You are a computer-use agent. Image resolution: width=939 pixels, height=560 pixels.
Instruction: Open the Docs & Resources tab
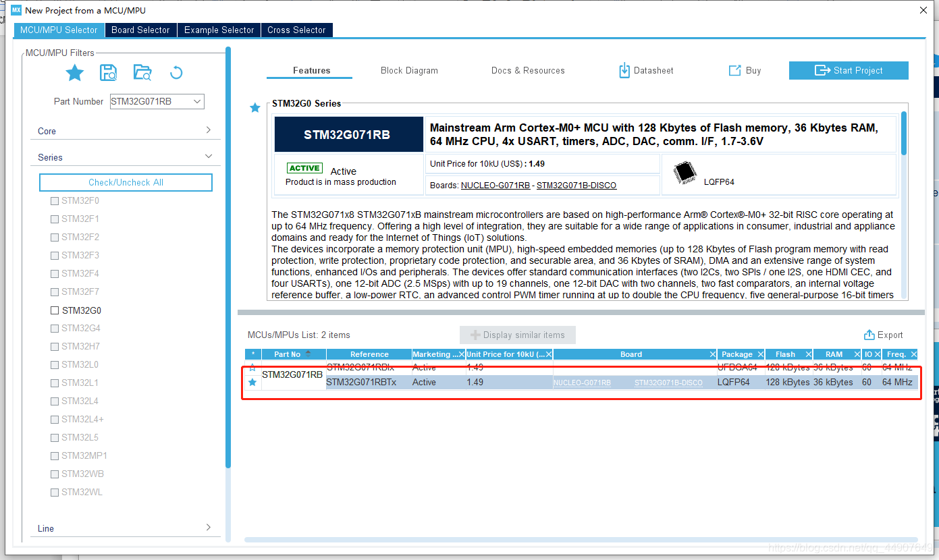tap(528, 70)
